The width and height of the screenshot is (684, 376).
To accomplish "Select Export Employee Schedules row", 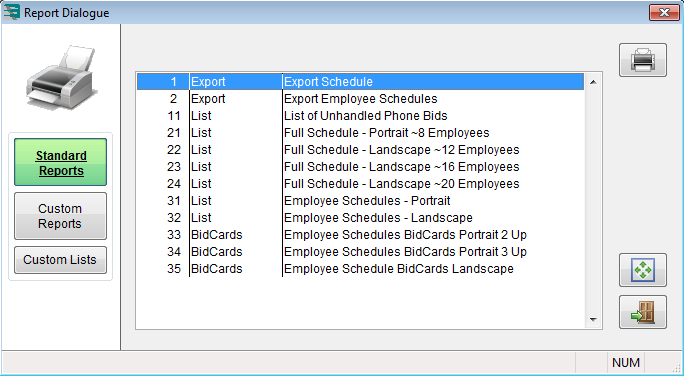I will point(360,99).
